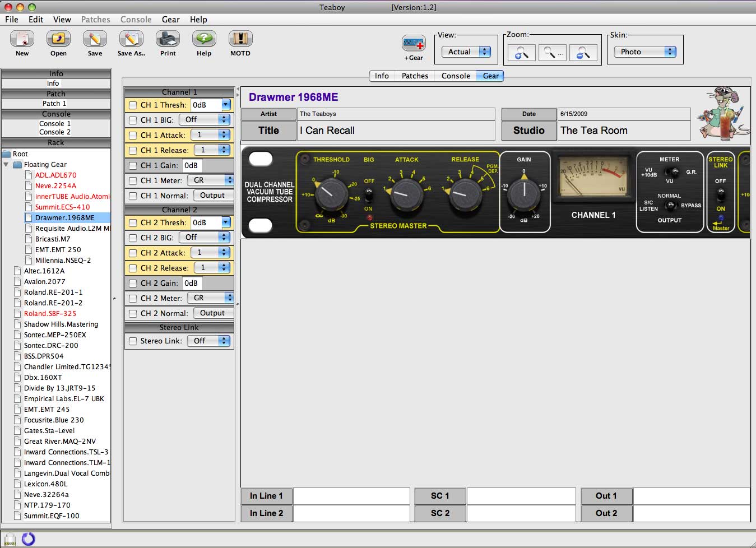Tick the CH 1 BIG checkbox
The width and height of the screenshot is (756, 548).
click(133, 120)
